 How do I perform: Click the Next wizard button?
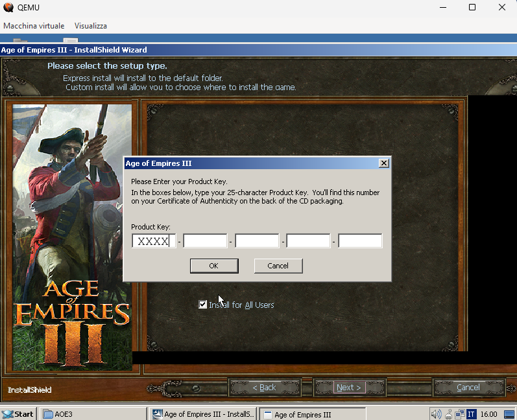349,388
